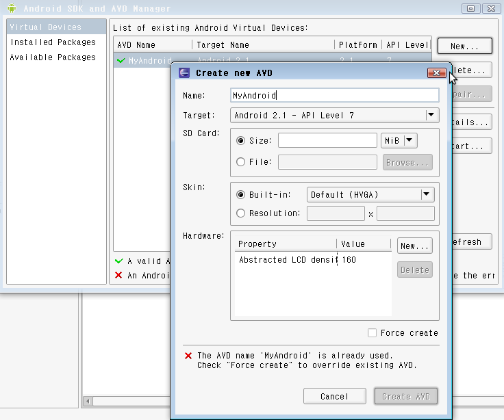Viewport: 504px width, 420px height.
Task: Click the Eclipse icon in Create new AVD dialog
Action: tap(184, 73)
